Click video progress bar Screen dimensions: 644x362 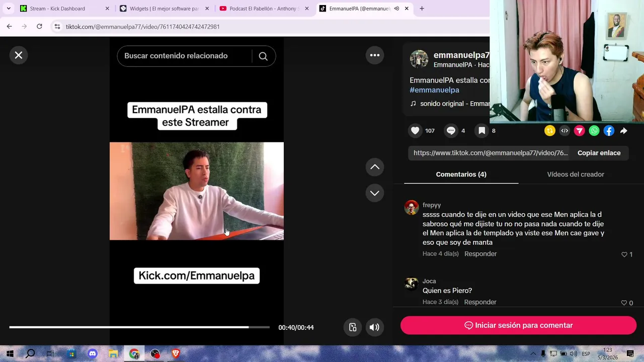pos(139,327)
